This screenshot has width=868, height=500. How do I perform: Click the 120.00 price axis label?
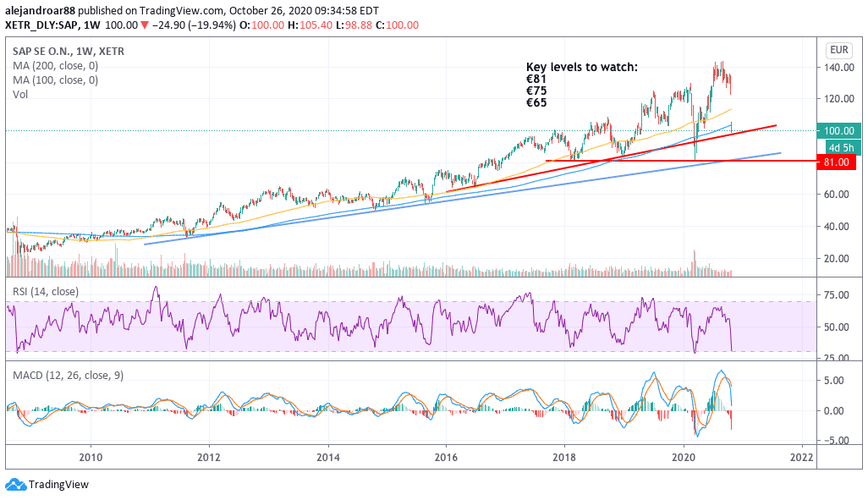point(839,98)
